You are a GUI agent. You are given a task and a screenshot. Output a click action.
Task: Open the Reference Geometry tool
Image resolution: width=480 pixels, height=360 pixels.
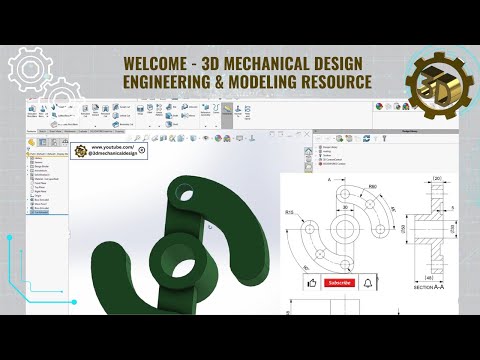pos(206,110)
